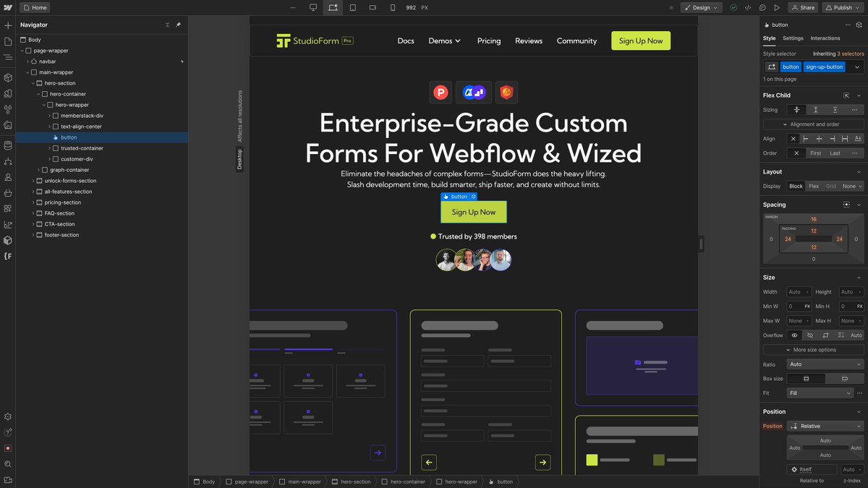Collapse all Navigator tree items icon
Screen dimensions: 868x488
click(x=168, y=25)
